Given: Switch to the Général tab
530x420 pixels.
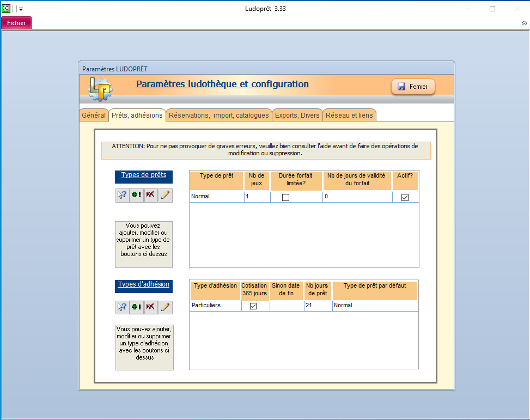Looking at the screenshot, I should (93, 115).
